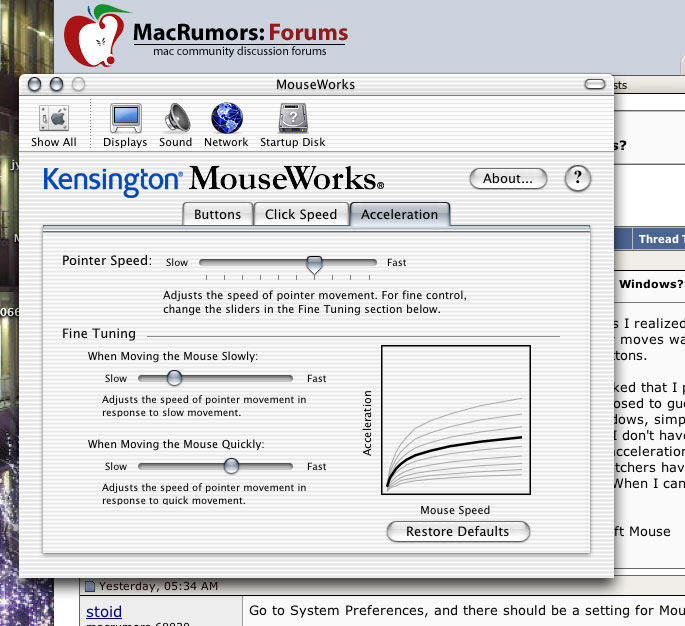Click the quick-movement Fine Tuning slider knob
The width and height of the screenshot is (685, 626).
231,466
